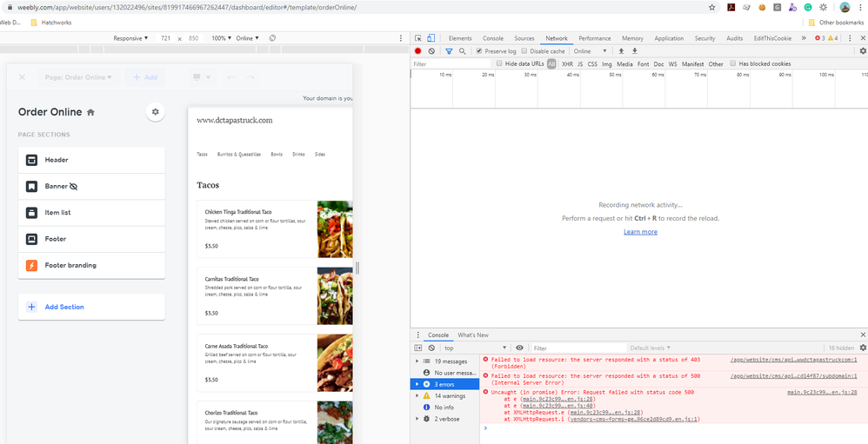Image resolution: width=868 pixels, height=444 pixels.
Task: Enable the Disable cache checkbox
Action: [x=524, y=51]
